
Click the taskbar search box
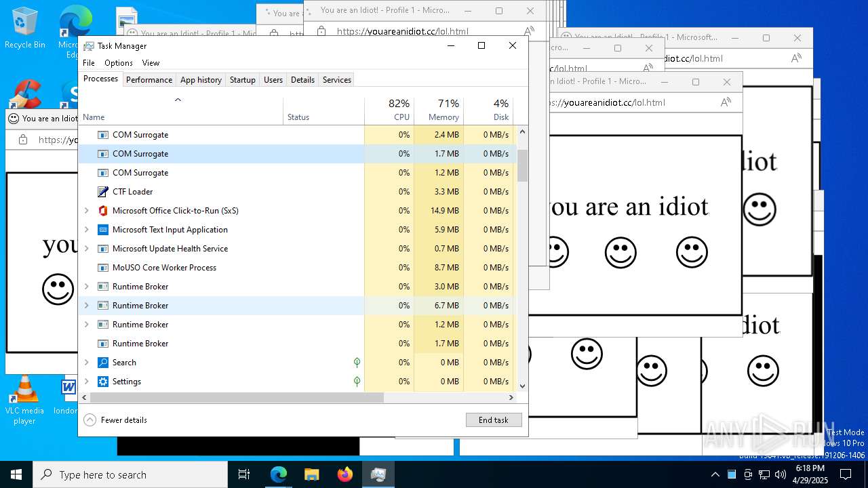[130, 474]
